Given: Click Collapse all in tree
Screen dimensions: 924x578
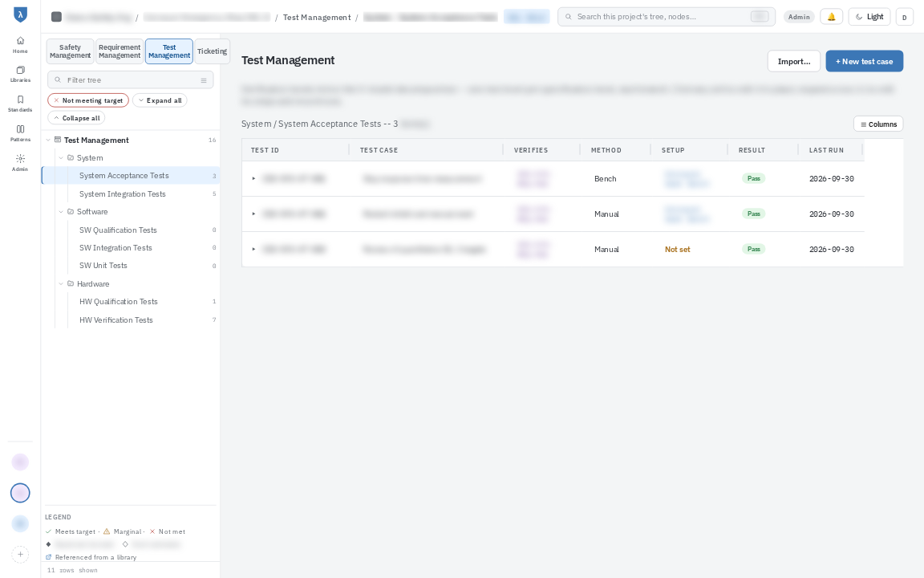Looking at the screenshot, I should 77,118.
